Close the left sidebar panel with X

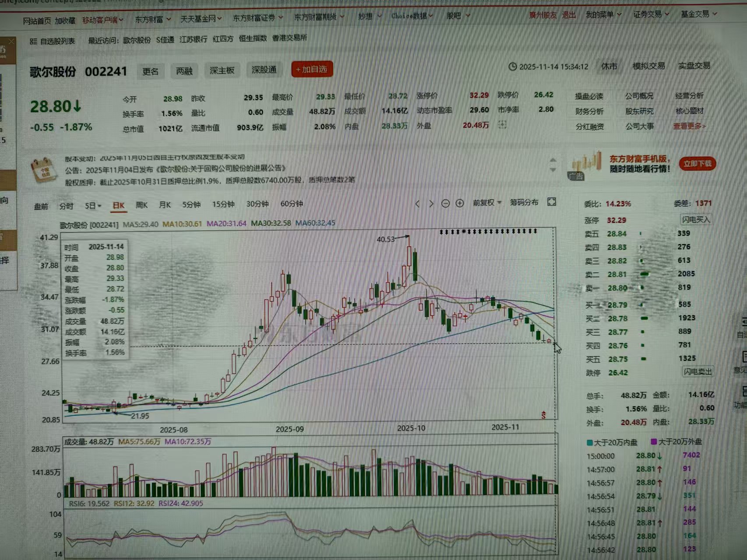[x=11, y=41]
